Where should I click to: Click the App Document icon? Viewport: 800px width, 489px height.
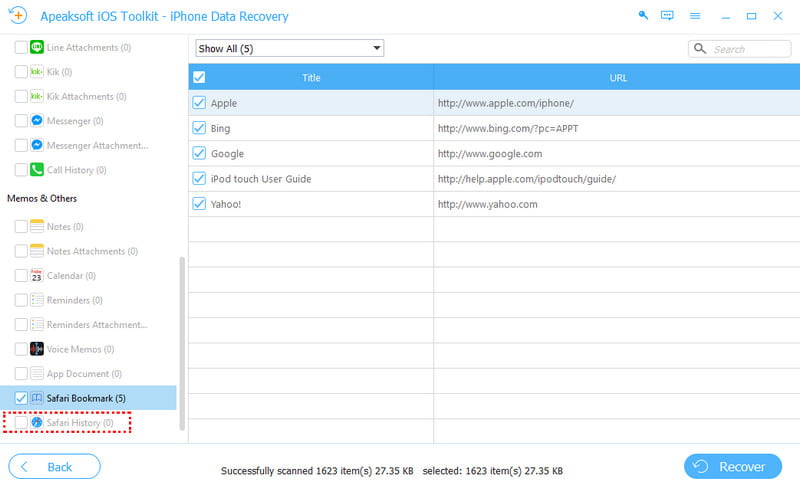[x=37, y=374]
